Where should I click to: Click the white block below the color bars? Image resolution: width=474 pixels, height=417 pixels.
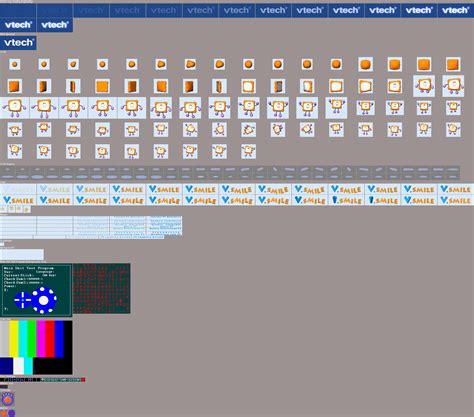pos(18,366)
